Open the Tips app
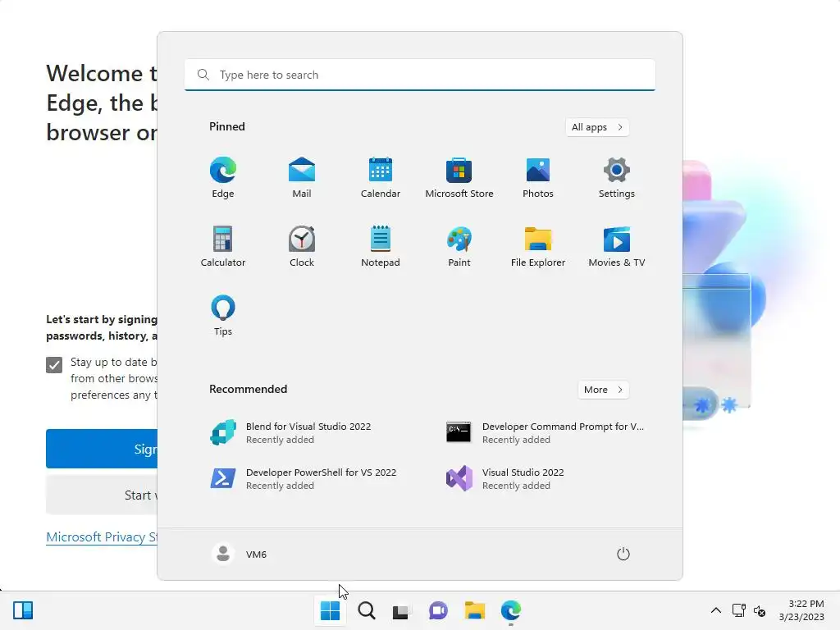840x630 pixels. 223,316
